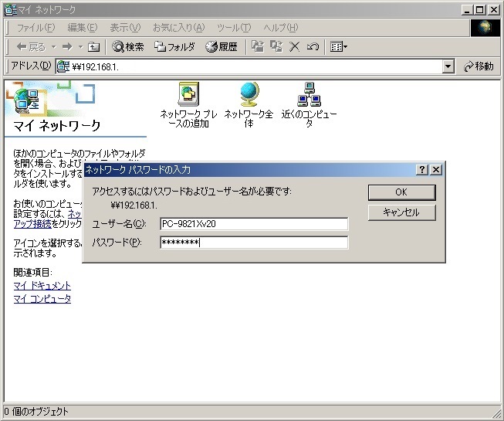Click the undo toolbar icon

click(x=313, y=47)
